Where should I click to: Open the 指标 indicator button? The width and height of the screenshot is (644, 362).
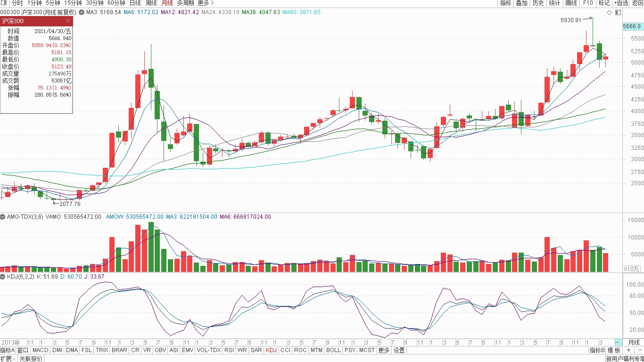(505, 3)
